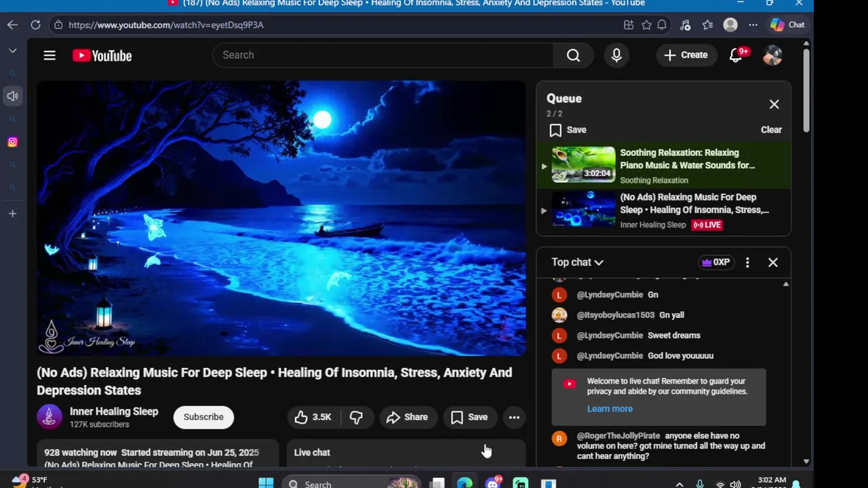Open the Inner Healing Sleep channel name

click(x=114, y=411)
